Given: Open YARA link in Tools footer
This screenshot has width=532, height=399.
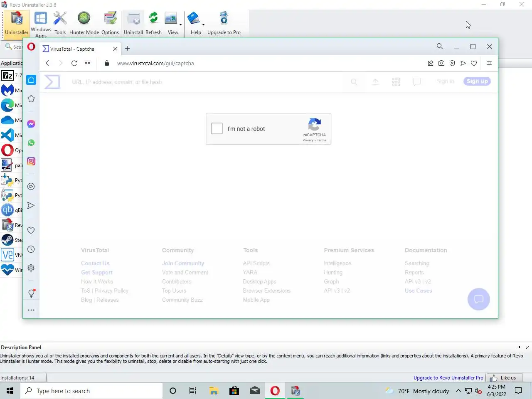Looking at the screenshot, I should tap(250, 272).
